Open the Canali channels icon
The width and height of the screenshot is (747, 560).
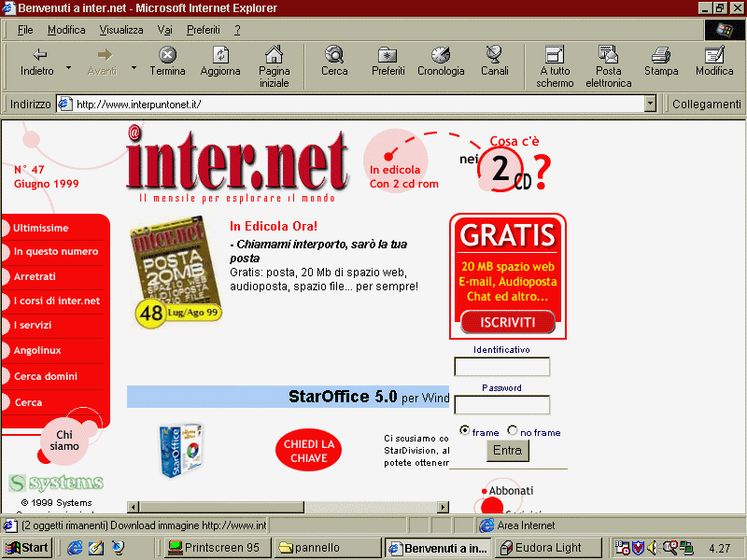coord(495,62)
